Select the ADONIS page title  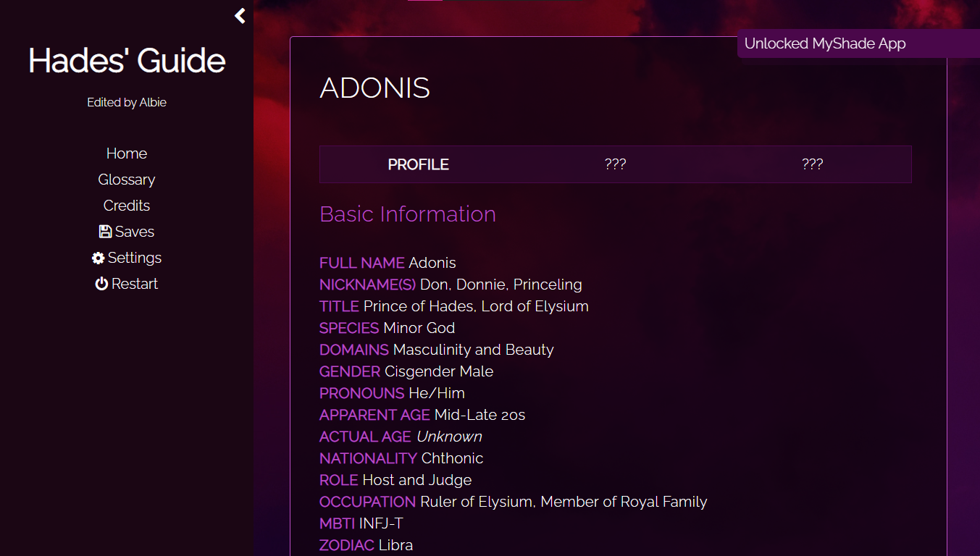[x=374, y=88]
